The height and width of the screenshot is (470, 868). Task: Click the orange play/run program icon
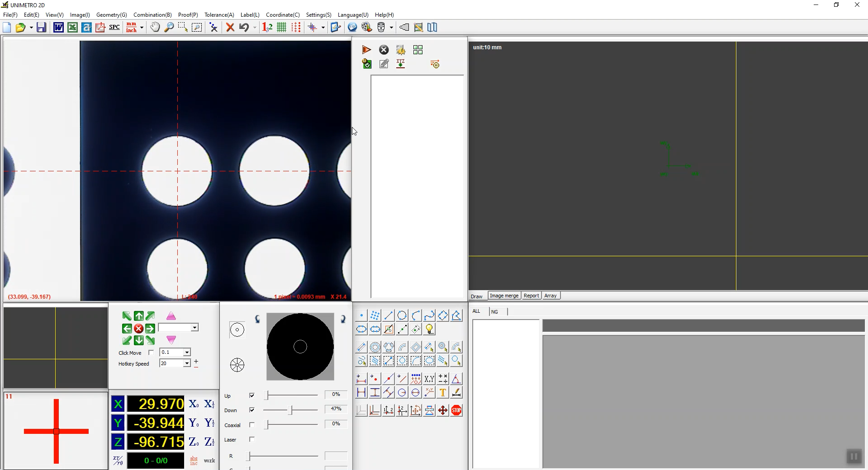click(x=366, y=50)
